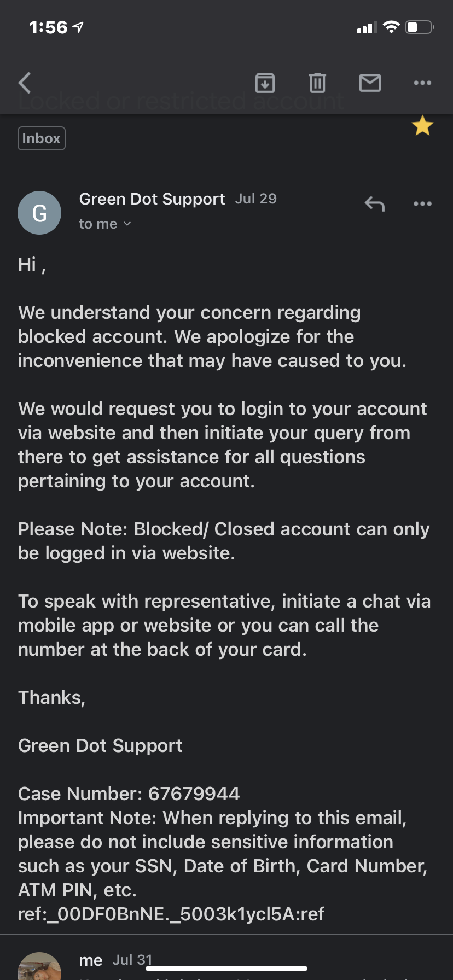Reply to Green Dot Support using the reply arrow
The height and width of the screenshot is (980, 453).
click(374, 203)
